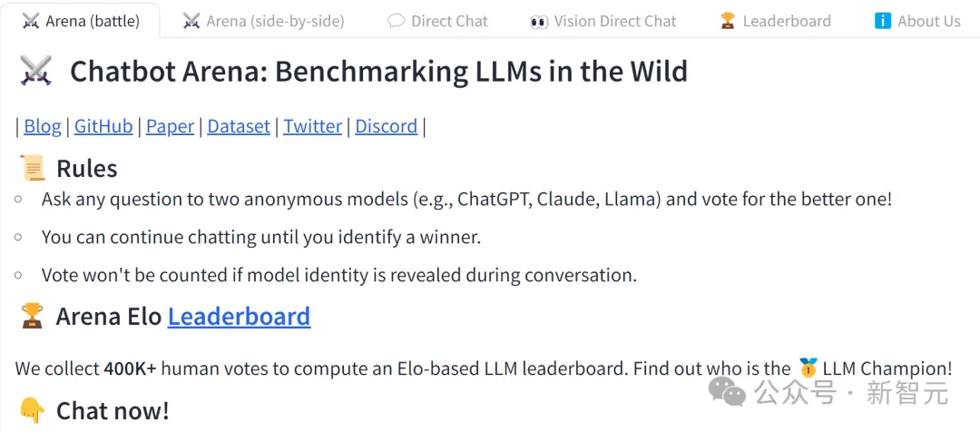Click eyes icon on Vision Direct Chat tab
The height and width of the screenshot is (432, 980).
click(539, 22)
